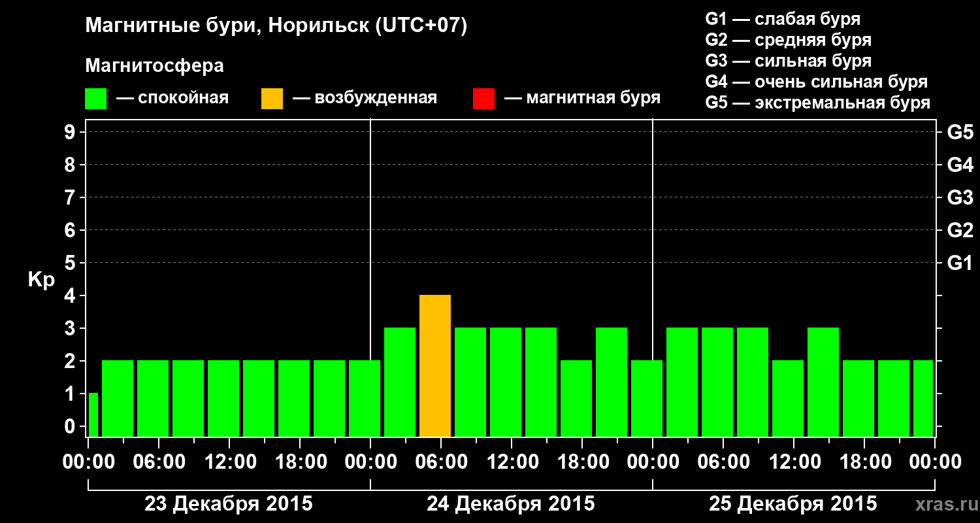Click the '— спокойная' legend label
The height and width of the screenshot is (523, 980).
172,99
